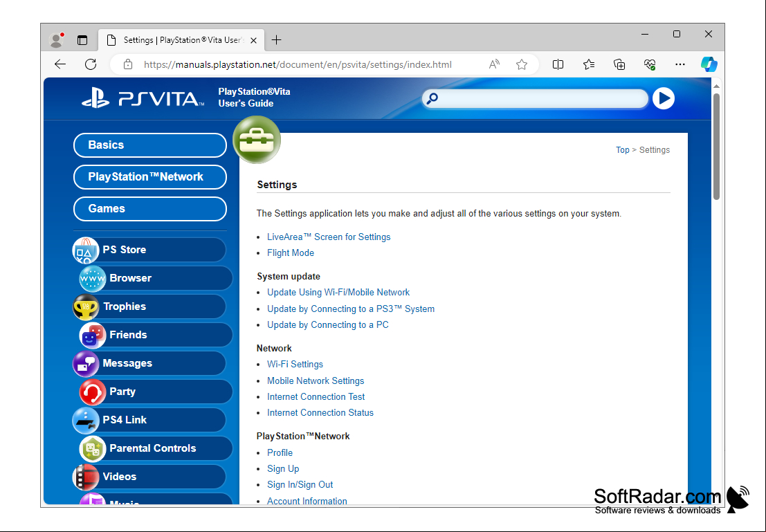Open the Trophies sidebar label
The width and height of the screenshot is (766, 532).
(x=125, y=306)
